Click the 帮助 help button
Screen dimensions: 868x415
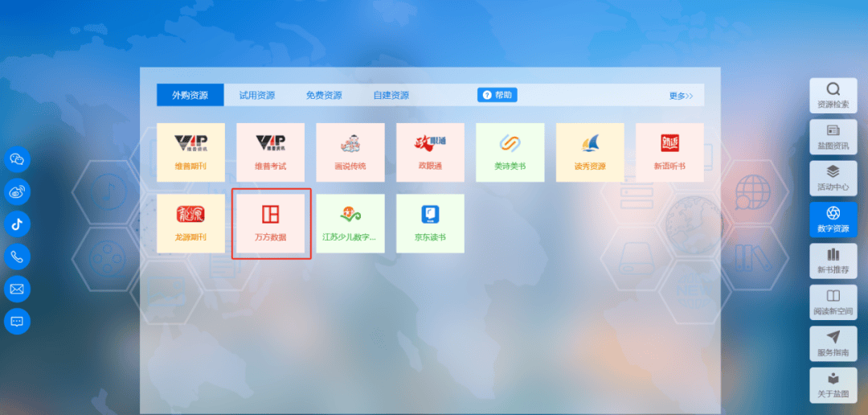pos(497,95)
